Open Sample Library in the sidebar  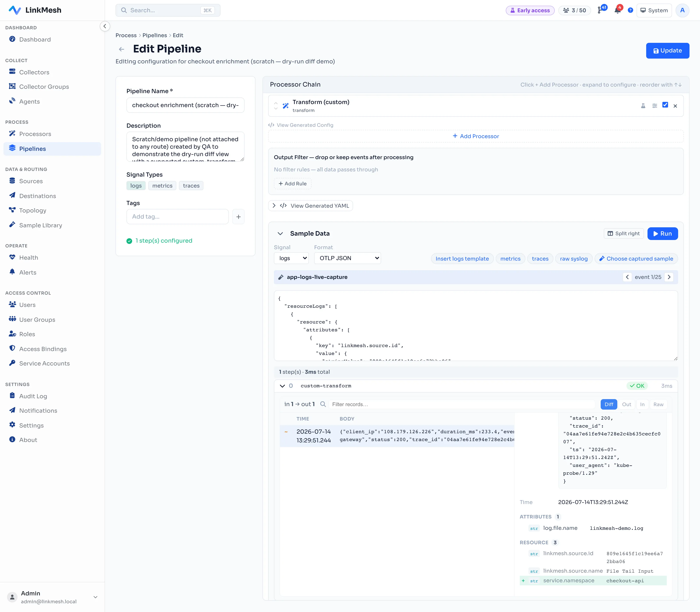(41, 225)
